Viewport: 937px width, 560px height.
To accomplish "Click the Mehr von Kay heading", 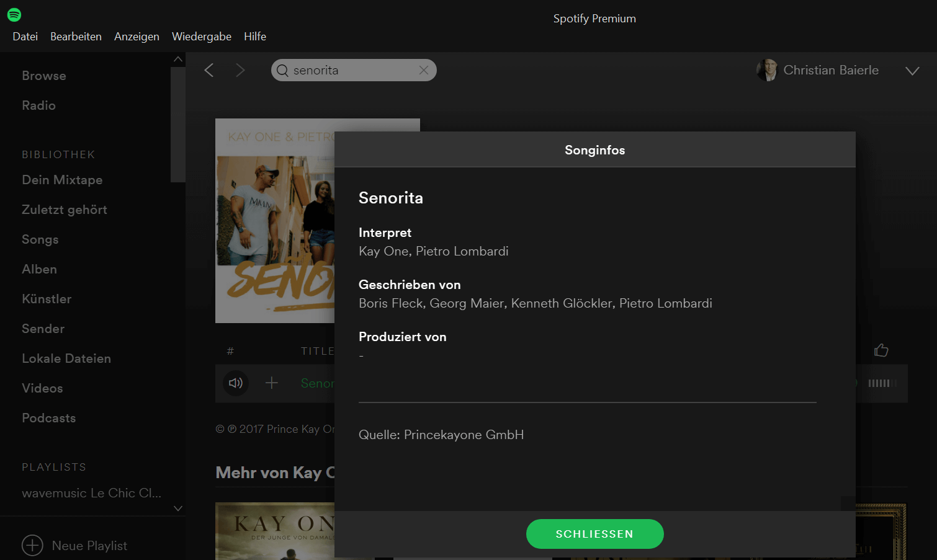I will [x=275, y=473].
